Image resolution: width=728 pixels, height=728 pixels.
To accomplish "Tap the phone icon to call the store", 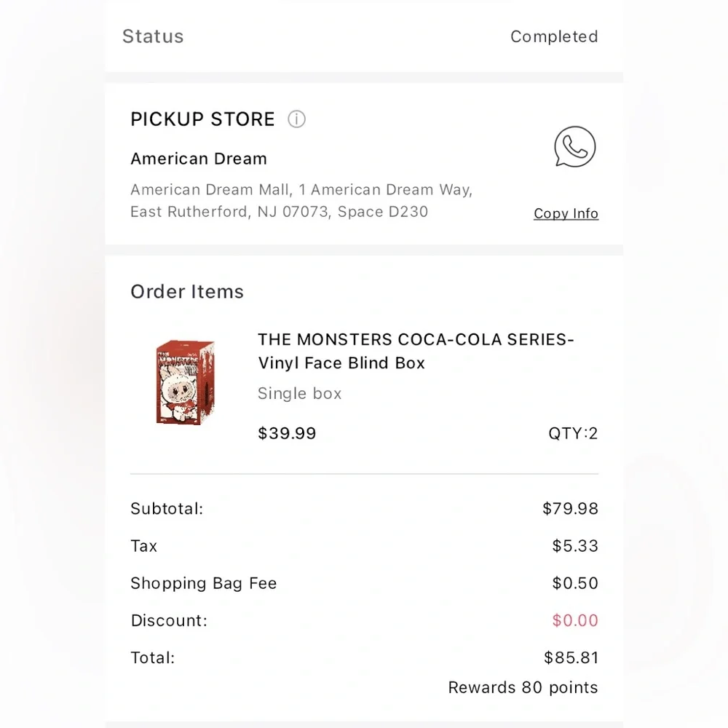I will [x=574, y=146].
